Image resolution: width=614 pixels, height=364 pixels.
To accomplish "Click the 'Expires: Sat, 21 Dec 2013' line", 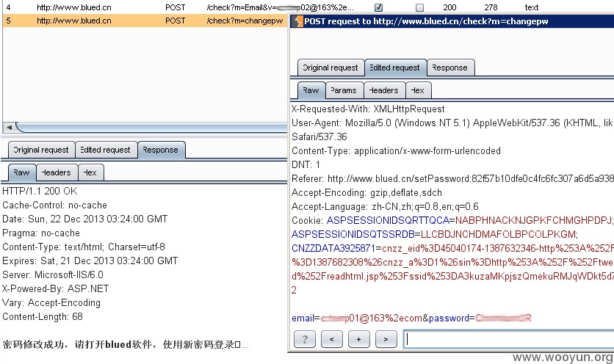I will pyautogui.click(x=90, y=261).
